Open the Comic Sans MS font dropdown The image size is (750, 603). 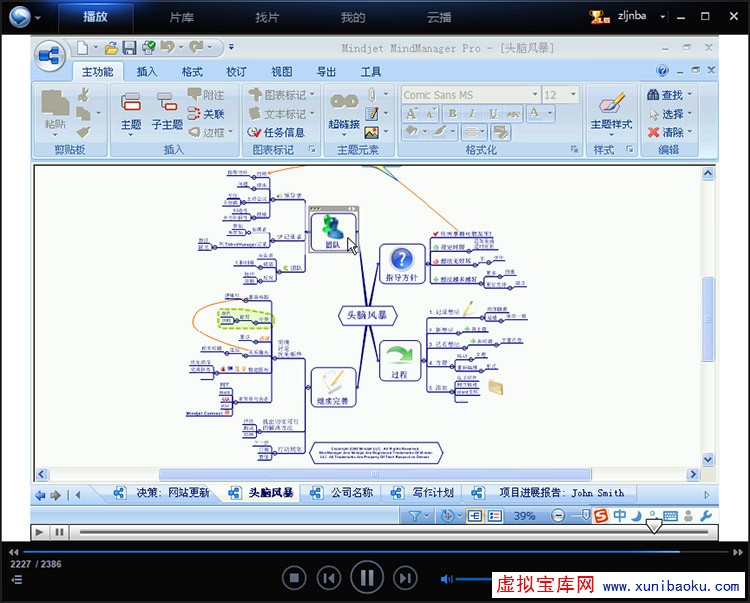(x=533, y=95)
